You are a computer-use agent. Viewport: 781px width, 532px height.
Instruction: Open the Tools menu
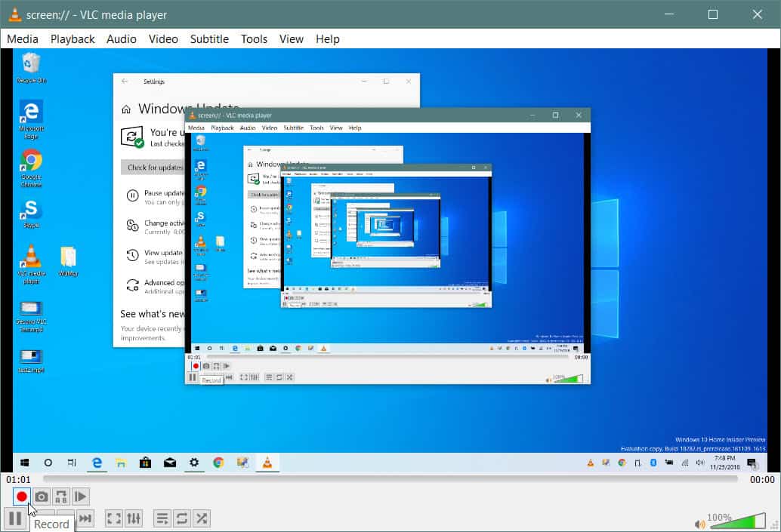pos(254,38)
